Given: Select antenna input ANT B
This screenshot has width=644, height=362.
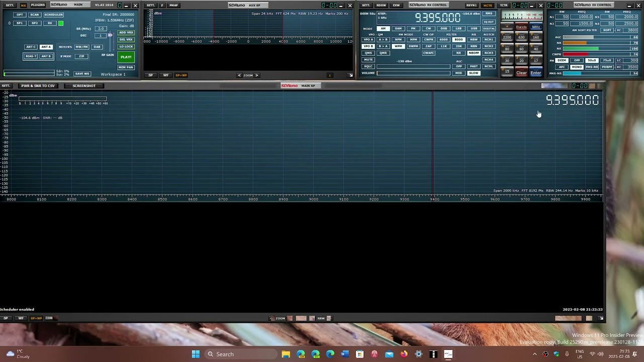Looking at the screenshot, I should (46, 56).
